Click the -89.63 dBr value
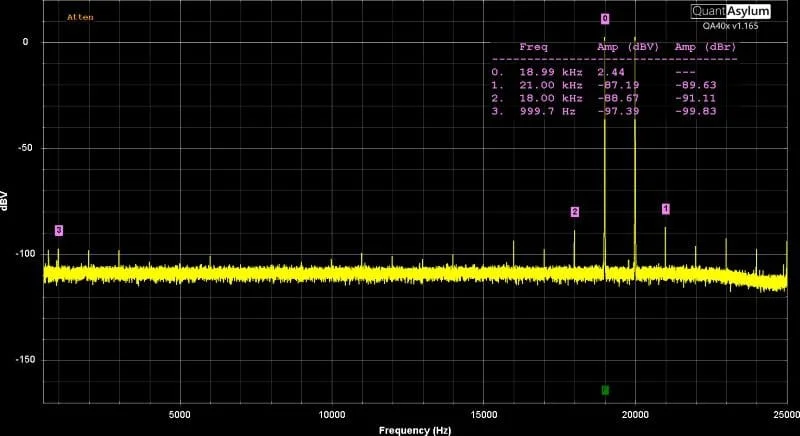The image size is (800, 436). point(695,85)
